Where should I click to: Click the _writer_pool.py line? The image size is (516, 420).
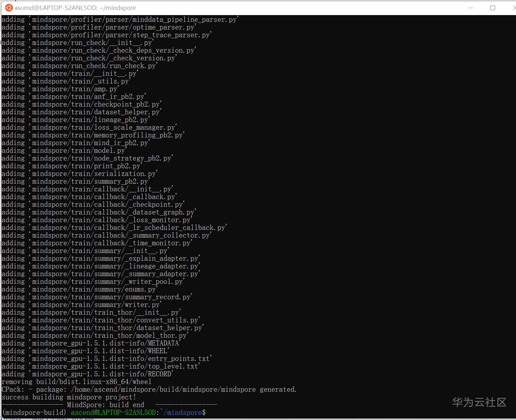coord(93,282)
